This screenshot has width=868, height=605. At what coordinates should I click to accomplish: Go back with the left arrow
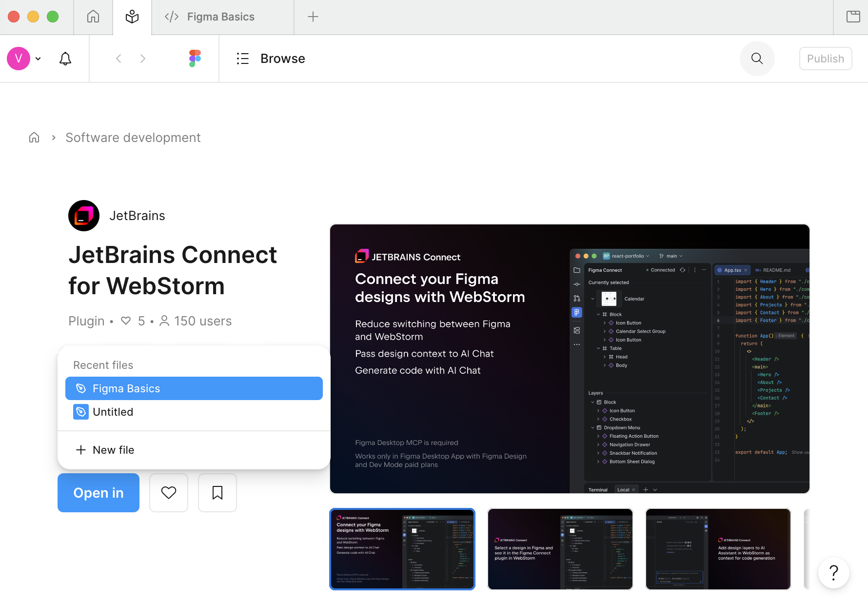coord(118,59)
